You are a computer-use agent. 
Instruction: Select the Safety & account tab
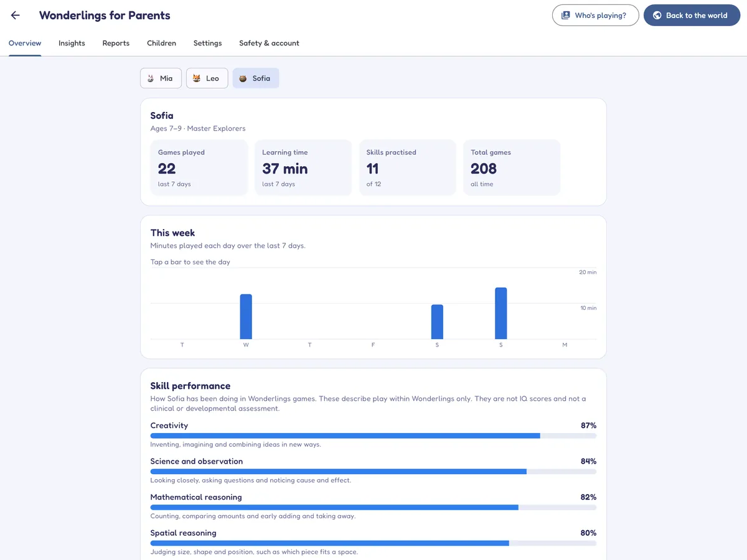(269, 44)
